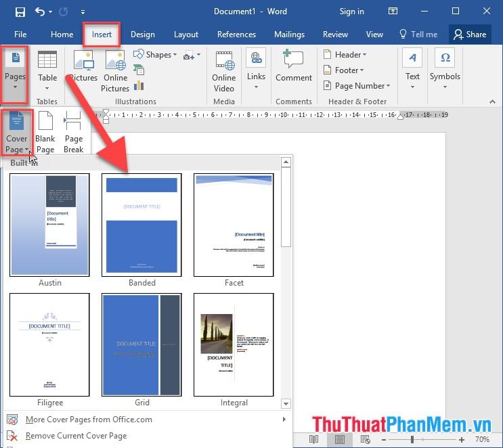
Task: Click the cover page gallery scrollbar thumb
Action: pyautogui.click(x=286, y=207)
